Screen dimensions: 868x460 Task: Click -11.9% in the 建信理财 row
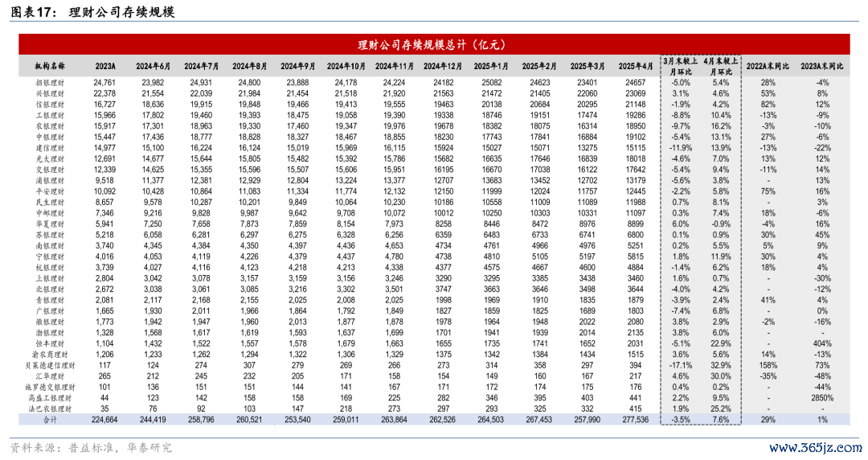click(681, 148)
